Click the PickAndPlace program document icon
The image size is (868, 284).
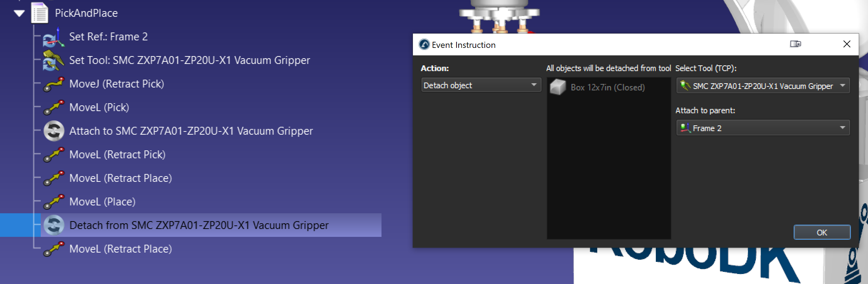40,13
